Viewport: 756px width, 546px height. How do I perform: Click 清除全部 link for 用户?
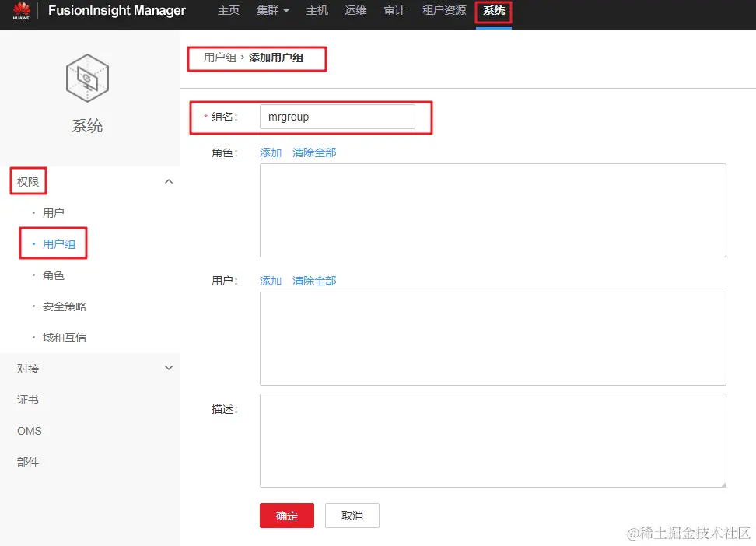click(x=314, y=281)
